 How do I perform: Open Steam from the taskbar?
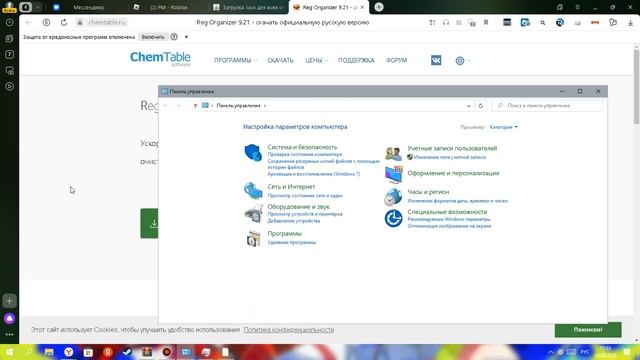(x=127, y=352)
